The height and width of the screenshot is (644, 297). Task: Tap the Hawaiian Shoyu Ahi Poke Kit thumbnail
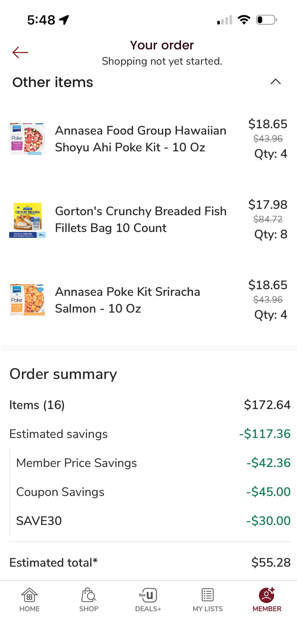click(x=27, y=139)
